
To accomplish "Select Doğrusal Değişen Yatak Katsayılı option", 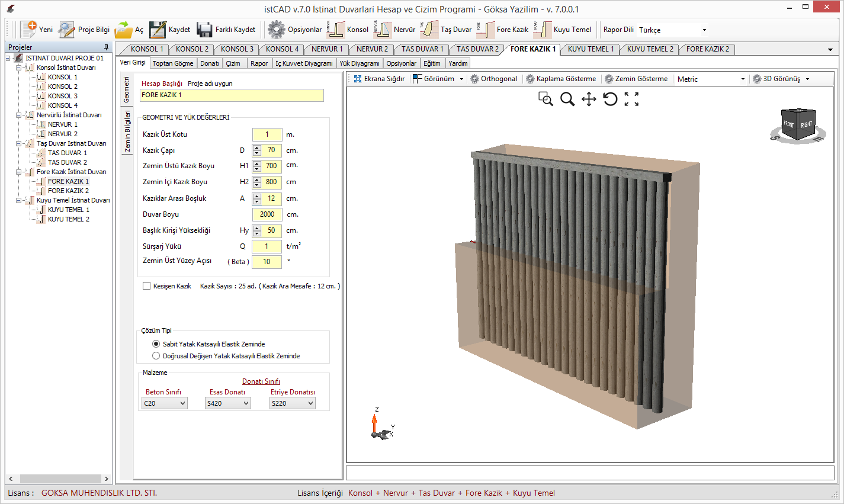I will click(156, 356).
